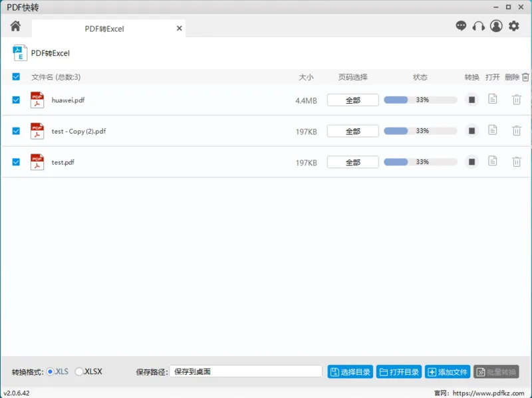
Task: Delete all files via header trash icon
Action: point(525,77)
